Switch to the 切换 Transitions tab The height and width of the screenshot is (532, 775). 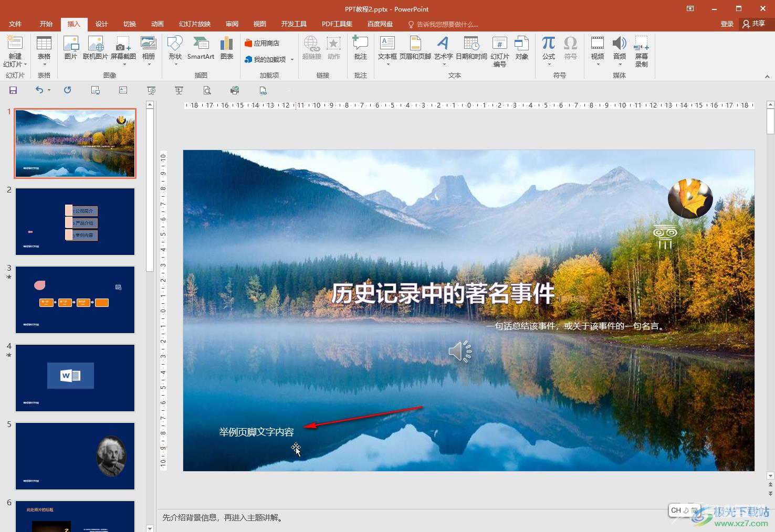tap(130, 24)
